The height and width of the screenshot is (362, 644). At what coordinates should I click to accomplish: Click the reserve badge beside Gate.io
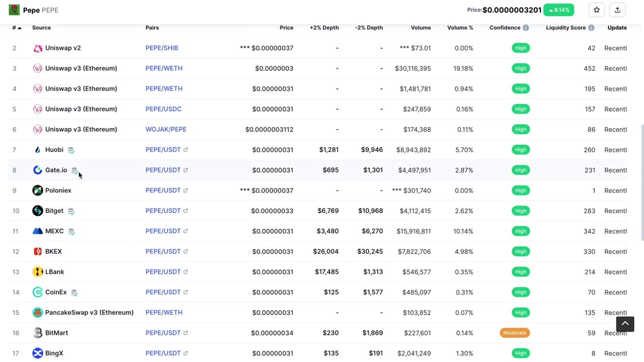[74, 170]
